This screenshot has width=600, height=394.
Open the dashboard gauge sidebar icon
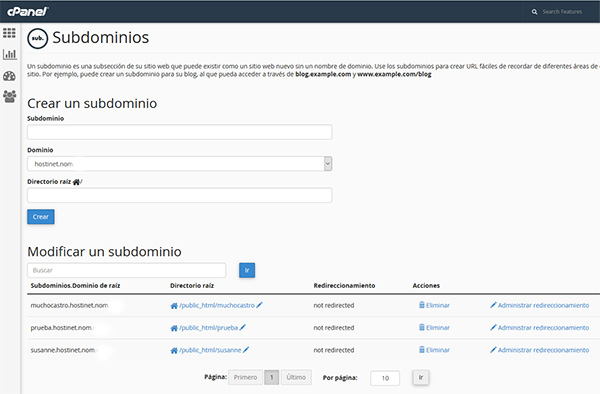[9, 76]
